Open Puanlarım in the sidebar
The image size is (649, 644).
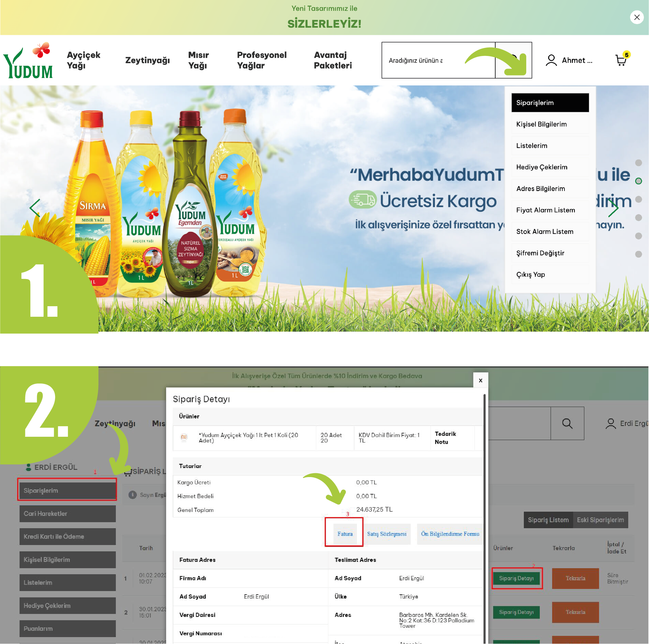click(67, 629)
